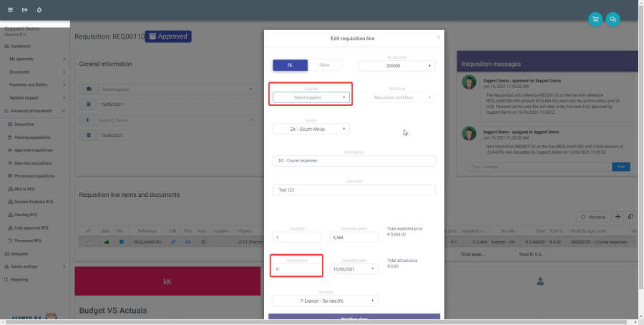Switch to the Stock toggle option

324,65
